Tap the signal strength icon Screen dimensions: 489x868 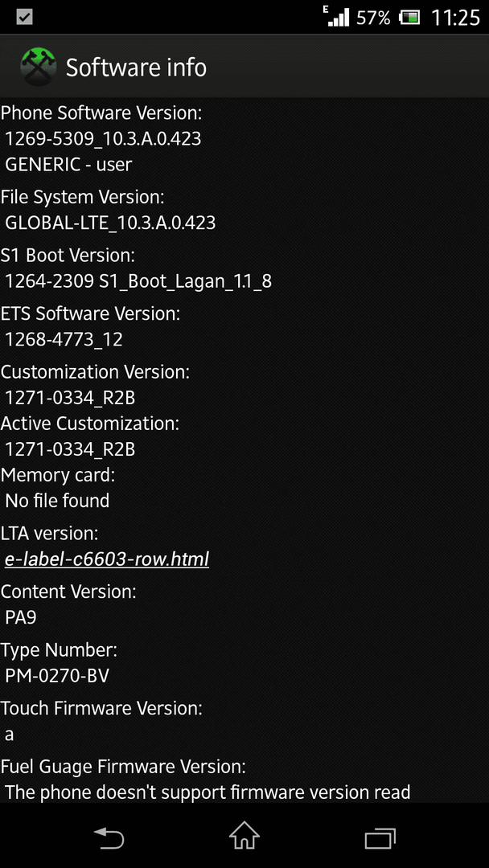click(337, 17)
